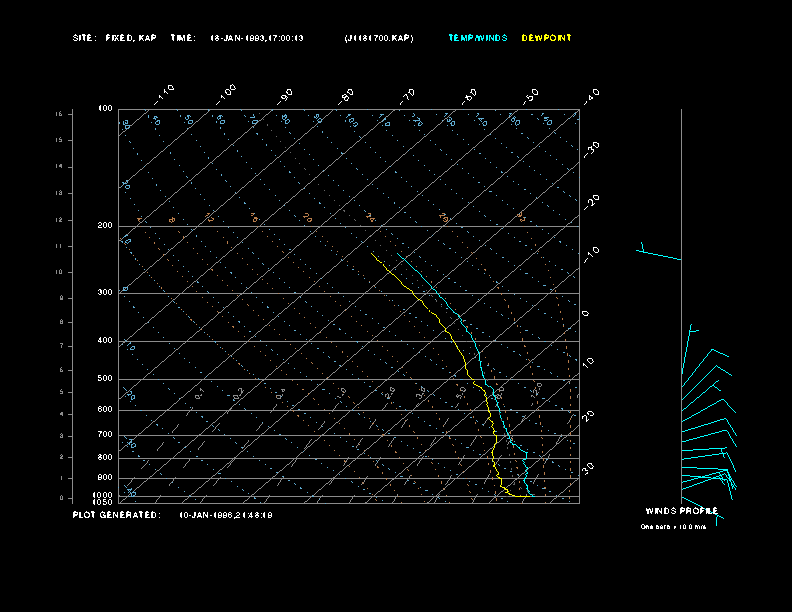Click the TIME: header label
The width and height of the screenshot is (792, 612).
pos(183,38)
